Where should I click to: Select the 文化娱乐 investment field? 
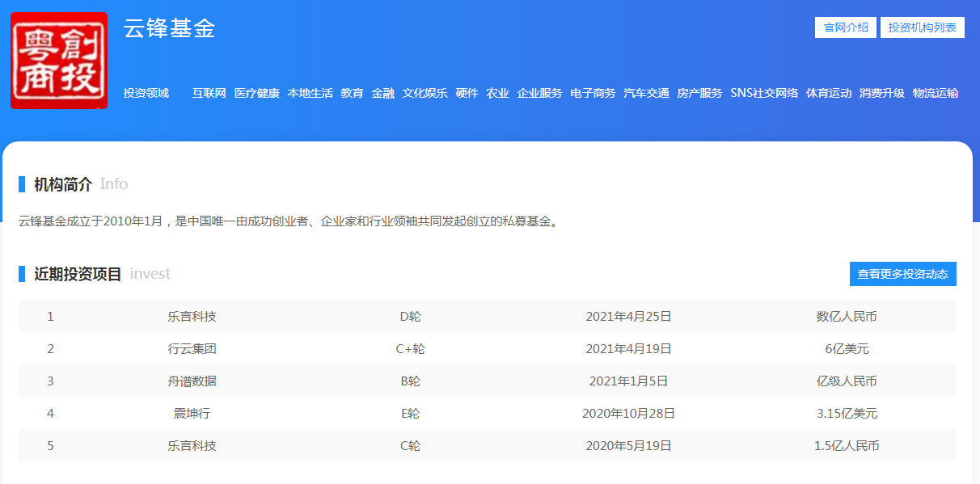(x=425, y=93)
